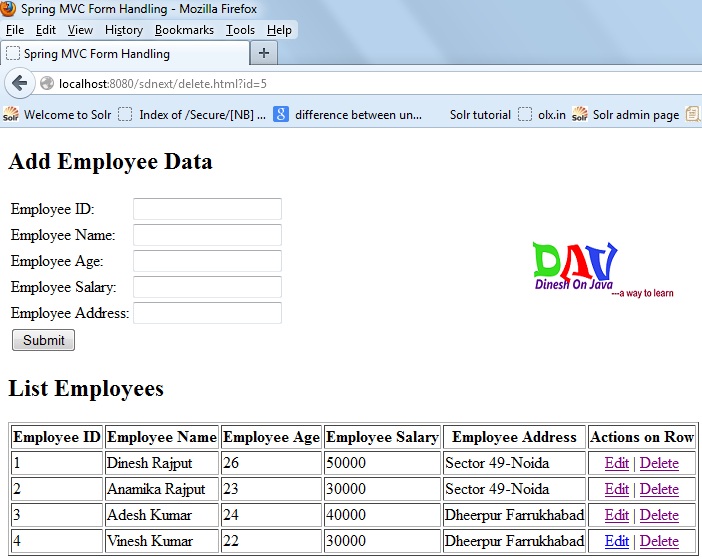Focus the Employee Address input field
Screen dimensions: 702x559
[x=207, y=313]
